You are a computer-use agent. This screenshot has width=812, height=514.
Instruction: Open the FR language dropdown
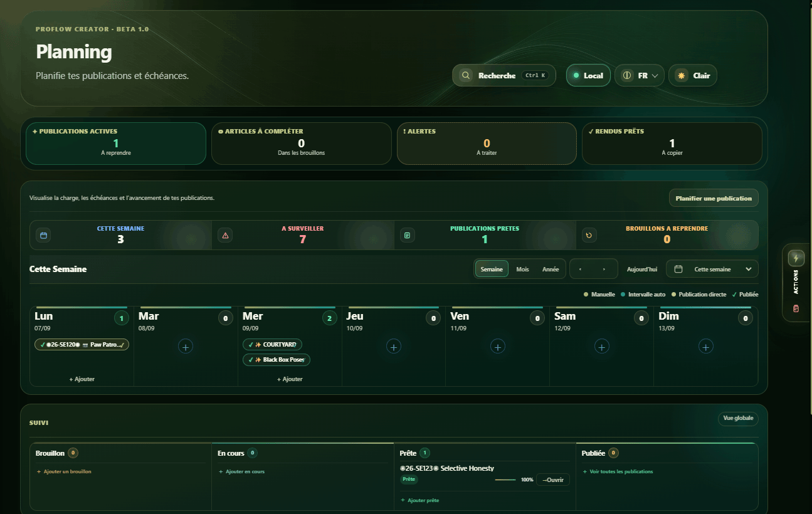[x=640, y=75]
